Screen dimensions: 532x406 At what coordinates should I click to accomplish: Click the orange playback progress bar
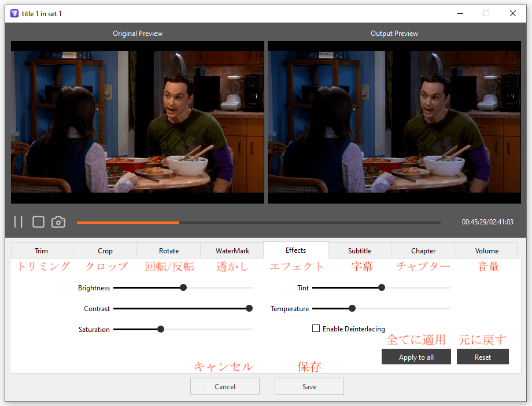point(128,222)
